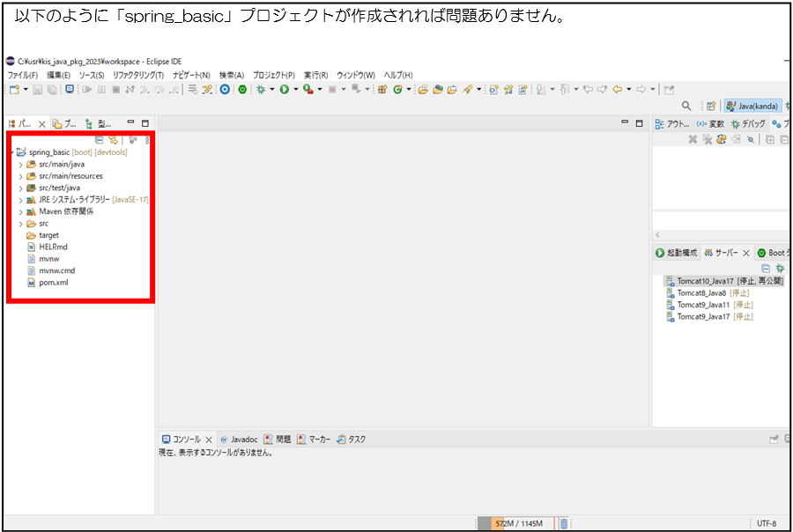Image resolution: width=793 pixels, height=532 pixels.
Task: Click the Search magnifier icon near perspectives
Action: (x=686, y=106)
